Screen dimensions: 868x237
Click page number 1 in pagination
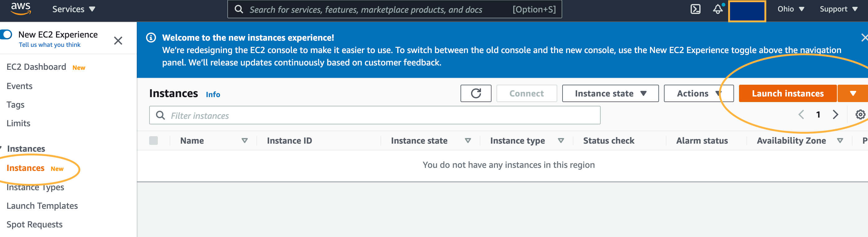pyautogui.click(x=818, y=115)
